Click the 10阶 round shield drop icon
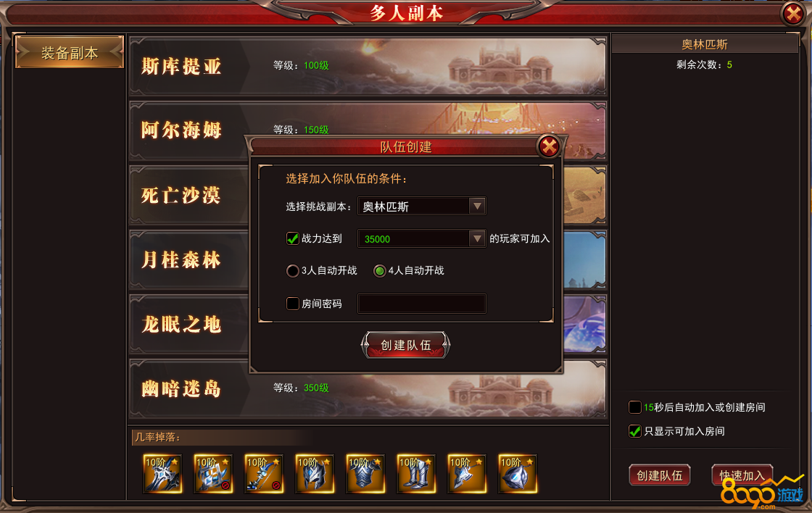The height and width of the screenshot is (513, 812). 518,474
